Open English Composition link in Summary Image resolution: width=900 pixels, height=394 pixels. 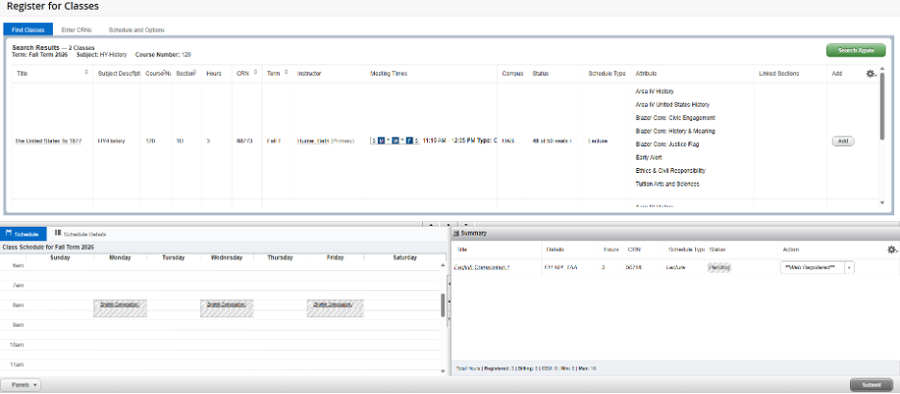tap(482, 268)
